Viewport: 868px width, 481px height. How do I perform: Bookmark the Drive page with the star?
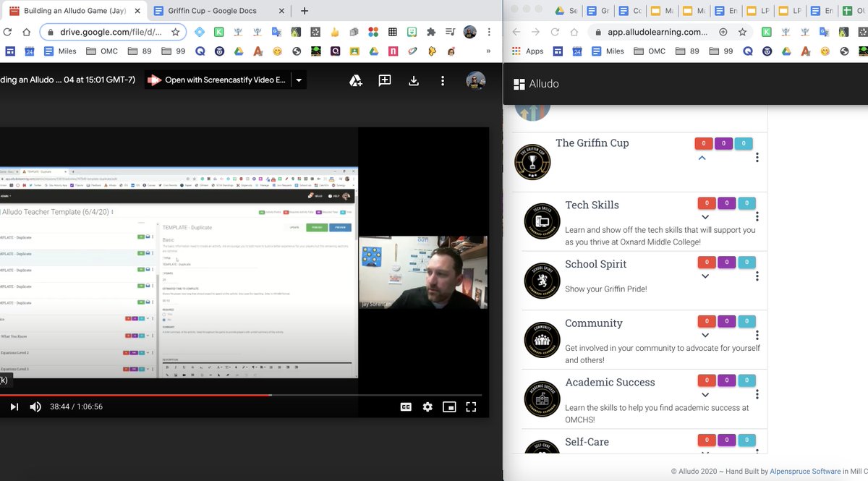pyautogui.click(x=175, y=32)
